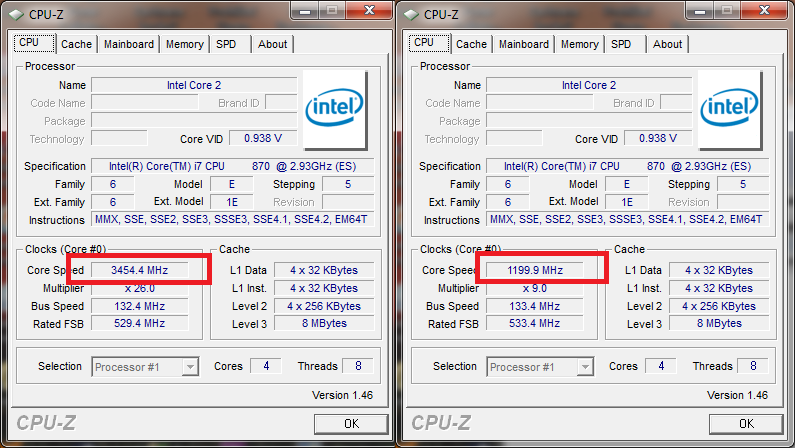Click Level 3 8 MBytes in left window
The height and width of the screenshot is (448, 796).
pyautogui.click(x=324, y=324)
